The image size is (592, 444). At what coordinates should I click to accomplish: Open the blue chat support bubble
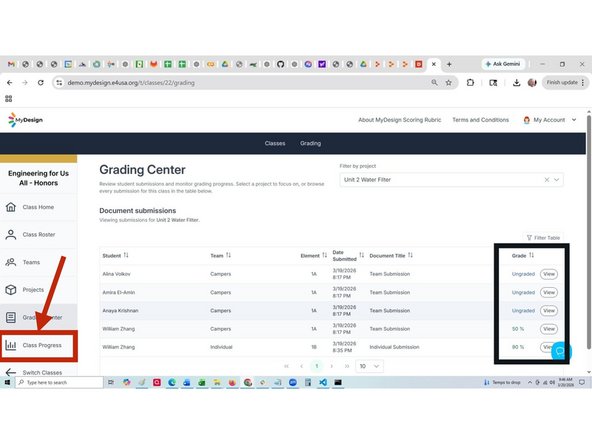coord(561,352)
